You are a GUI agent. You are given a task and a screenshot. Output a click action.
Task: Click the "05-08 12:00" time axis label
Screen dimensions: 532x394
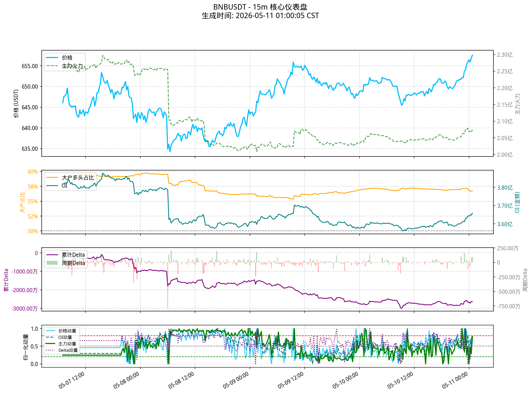click(181, 380)
